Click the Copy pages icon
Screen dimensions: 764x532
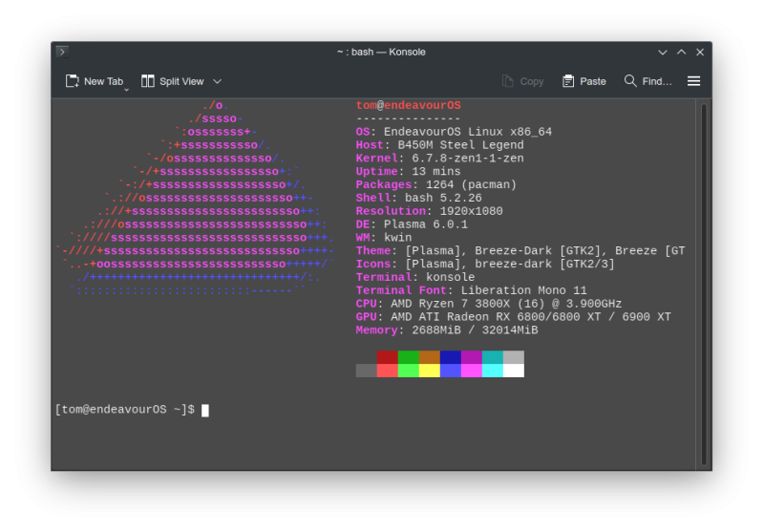pos(508,81)
